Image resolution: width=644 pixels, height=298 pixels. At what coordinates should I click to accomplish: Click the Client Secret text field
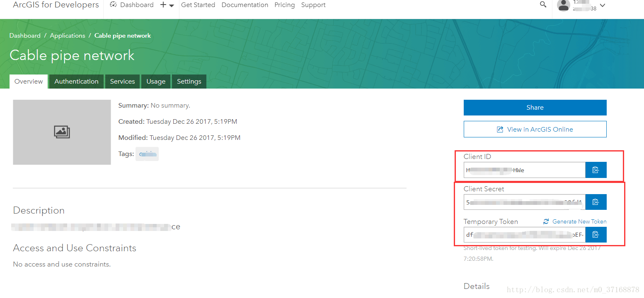point(525,202)
